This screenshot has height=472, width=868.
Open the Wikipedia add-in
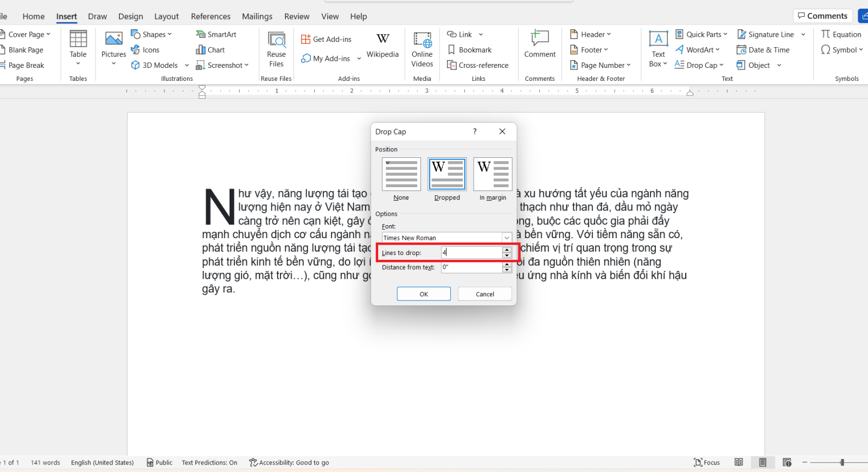click(x=382, y=46)
